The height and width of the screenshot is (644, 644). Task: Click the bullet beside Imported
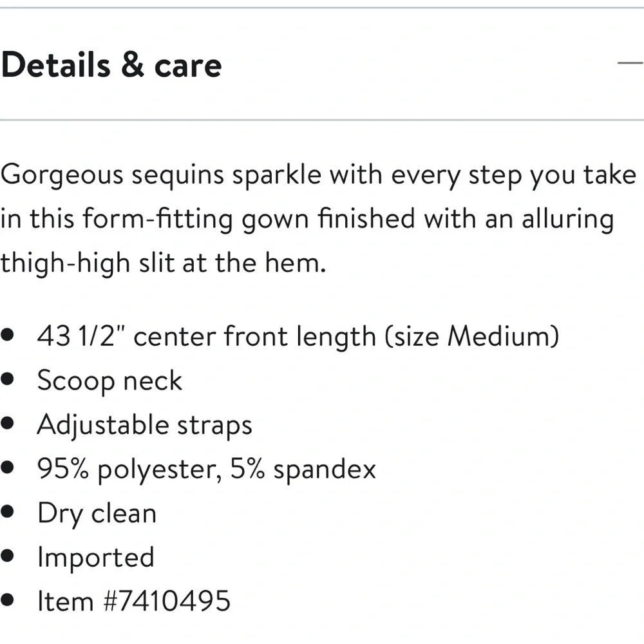pos(7,556)
